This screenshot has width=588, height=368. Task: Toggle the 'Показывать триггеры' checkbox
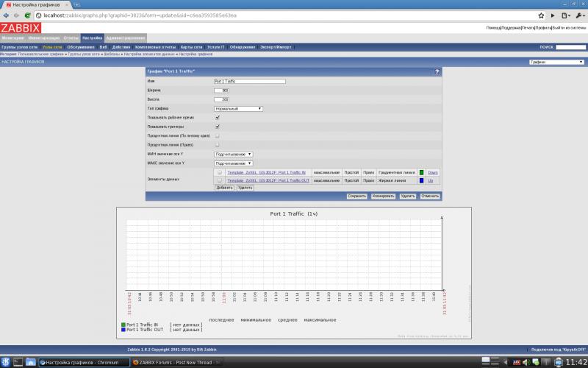pos(218,127)
